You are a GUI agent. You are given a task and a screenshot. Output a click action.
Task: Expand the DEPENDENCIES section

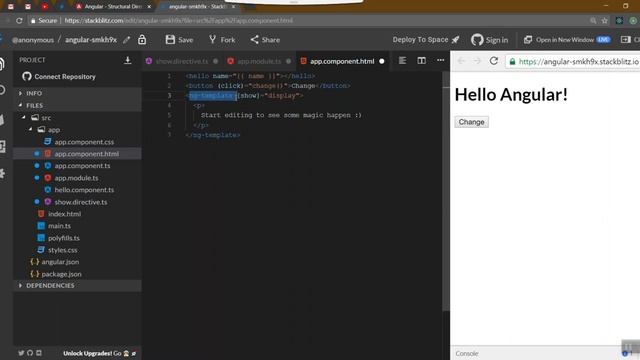tap(78, 285)
